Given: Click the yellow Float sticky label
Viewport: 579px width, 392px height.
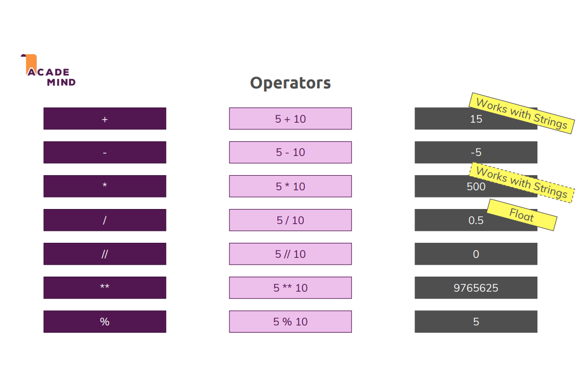Looking at the screenshot, I should click(522, 215).
